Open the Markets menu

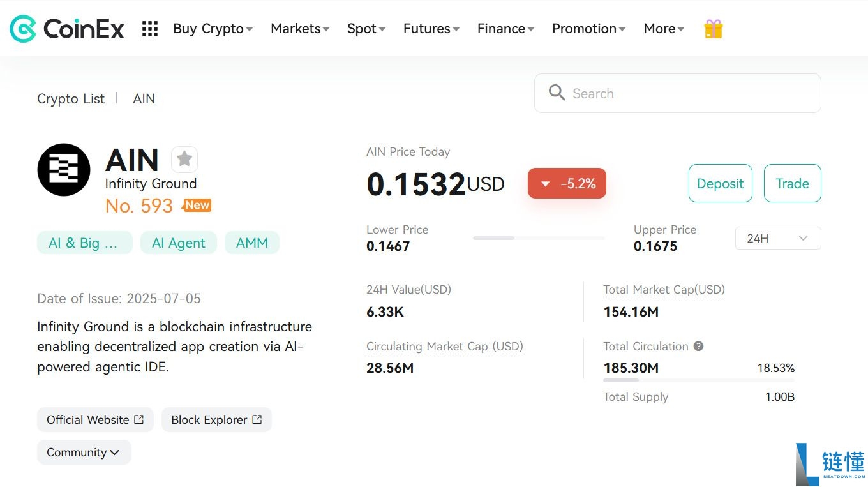pos(299,29)
